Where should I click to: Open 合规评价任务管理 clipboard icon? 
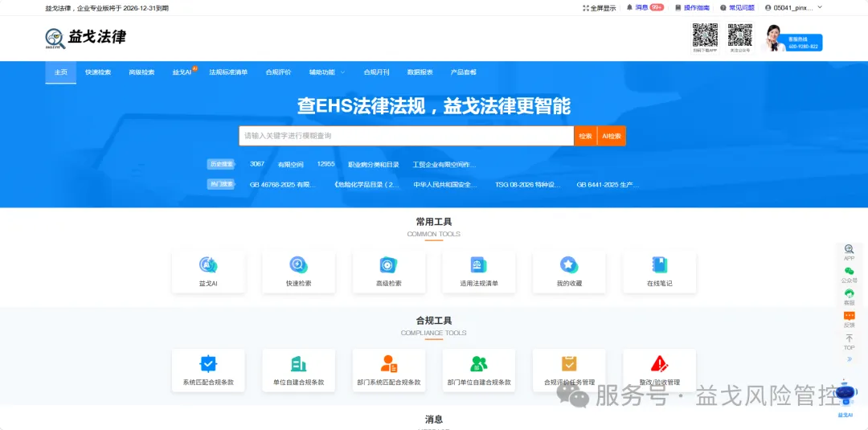(x=568, y=363)
